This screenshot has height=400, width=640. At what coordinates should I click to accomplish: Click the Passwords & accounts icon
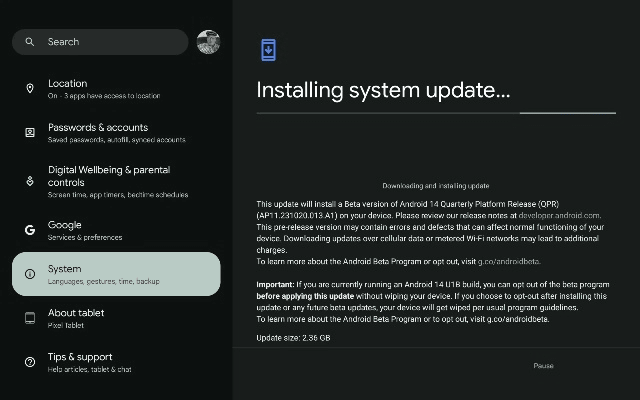click(x=30, y=133)
